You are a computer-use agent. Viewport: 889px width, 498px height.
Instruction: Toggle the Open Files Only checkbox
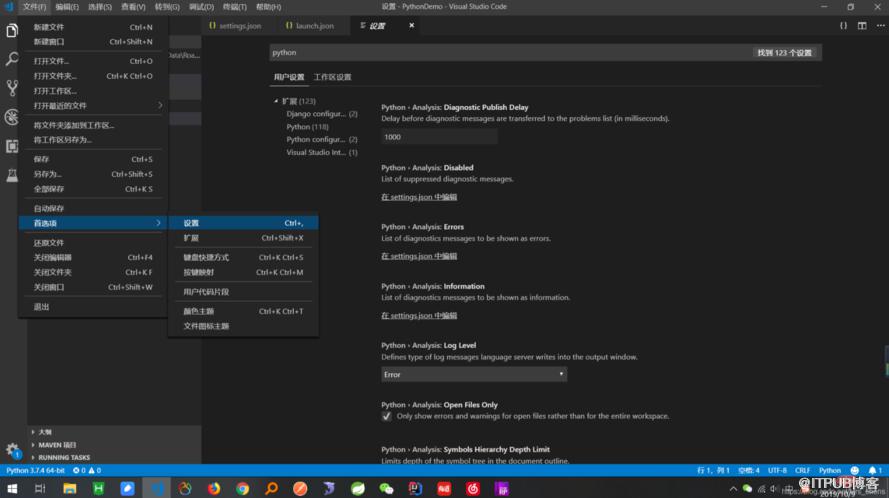[x=387, y=416]
